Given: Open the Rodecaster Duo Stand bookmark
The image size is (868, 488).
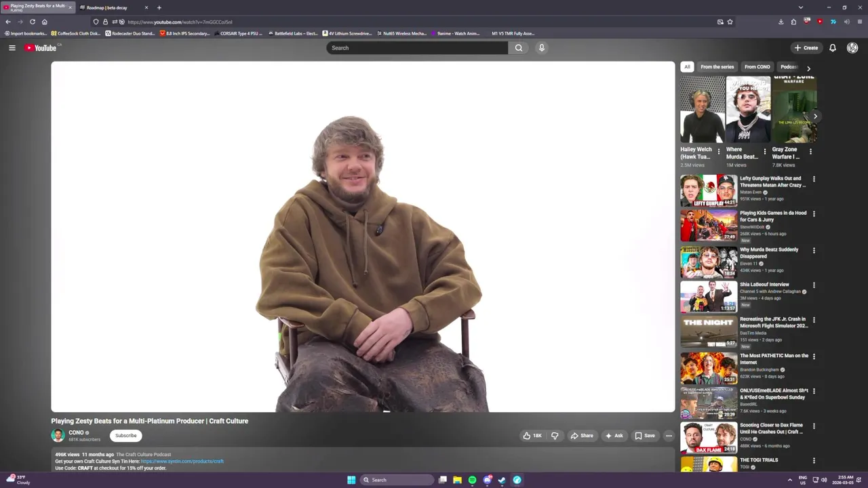Looking at the screenshot, I should 130,33.
